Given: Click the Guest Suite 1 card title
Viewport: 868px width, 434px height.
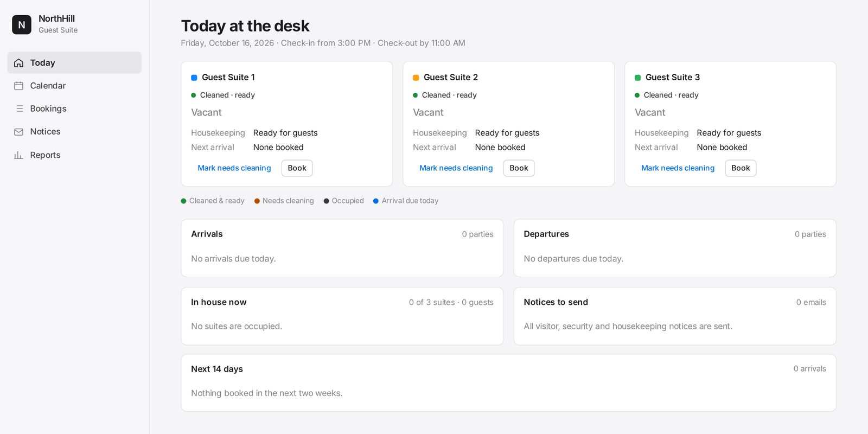Looking at the screenshot, I should 228,78.
